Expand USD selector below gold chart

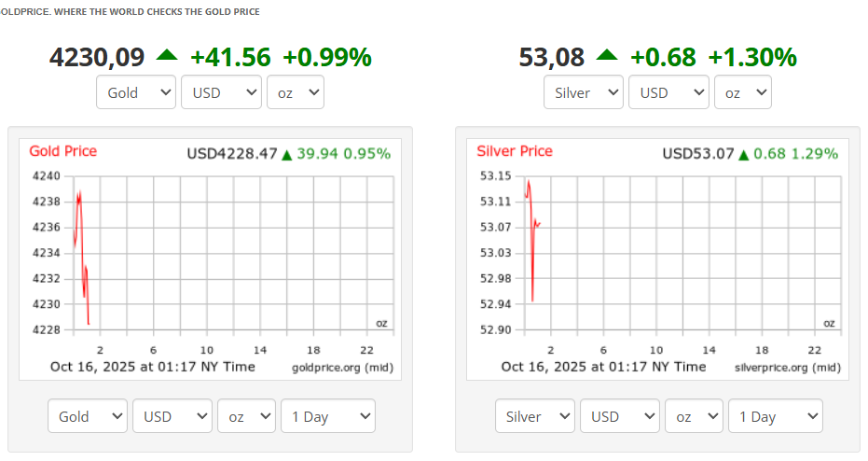tap(172, 416)
